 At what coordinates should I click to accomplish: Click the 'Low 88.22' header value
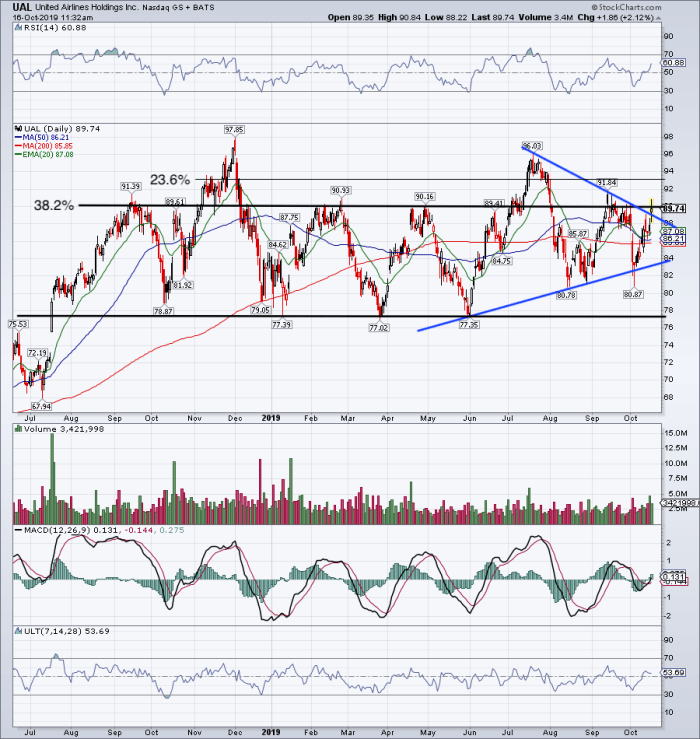coord(445,17)
